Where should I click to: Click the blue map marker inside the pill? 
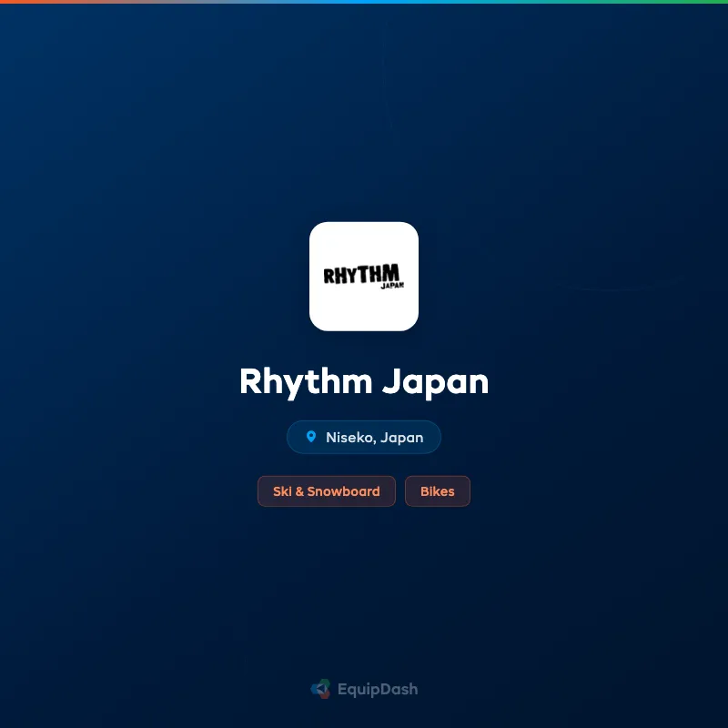point(312,437)
